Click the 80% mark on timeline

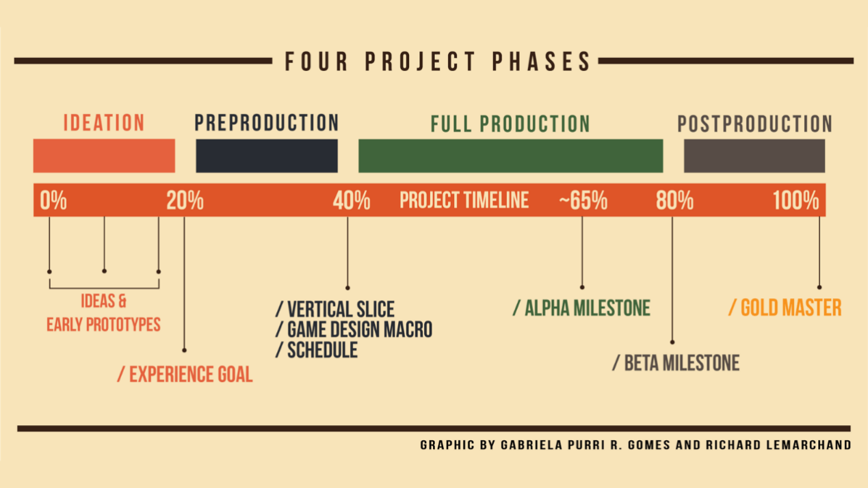[674, 200]
